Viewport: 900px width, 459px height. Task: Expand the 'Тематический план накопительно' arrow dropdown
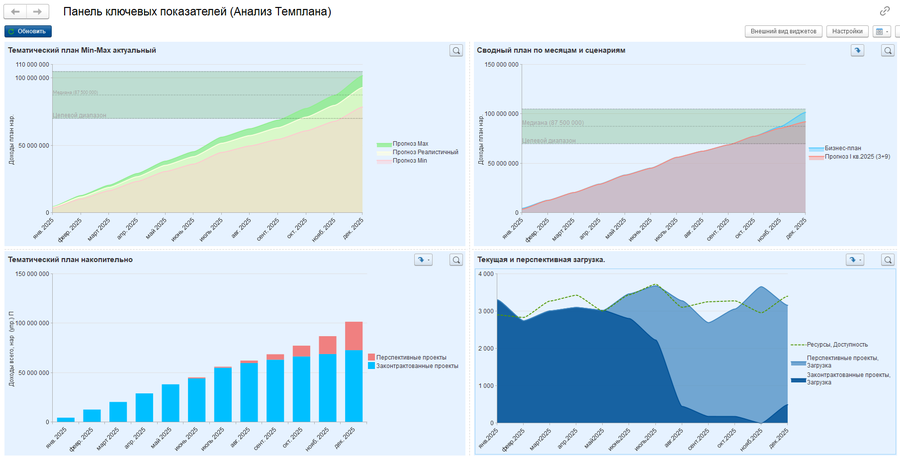point(424,260)
